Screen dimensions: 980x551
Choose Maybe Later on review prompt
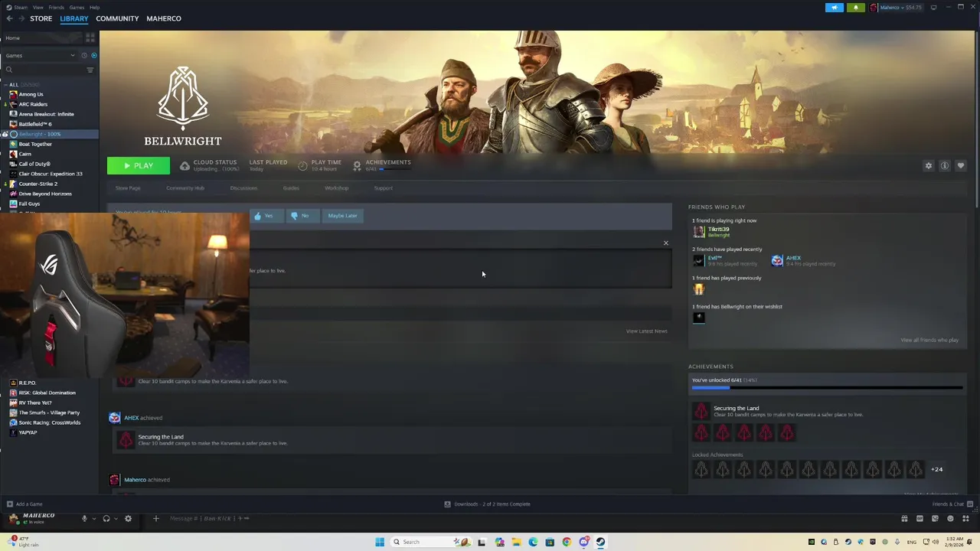(x=342, y=216)
